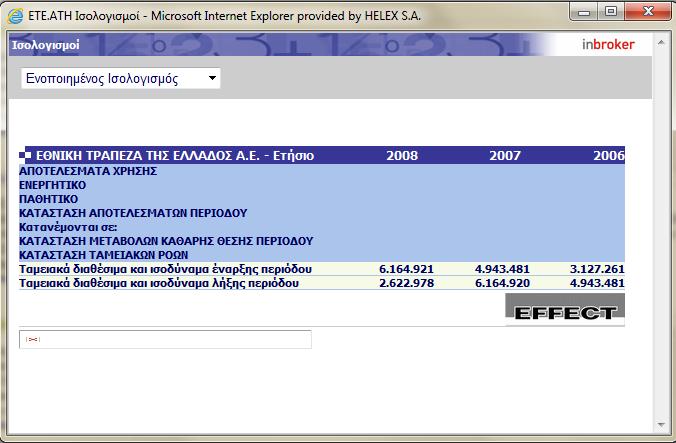The height and width of the screenshot is (443, 676).
Task: Click the value 3.127.261
Action: 597,269
